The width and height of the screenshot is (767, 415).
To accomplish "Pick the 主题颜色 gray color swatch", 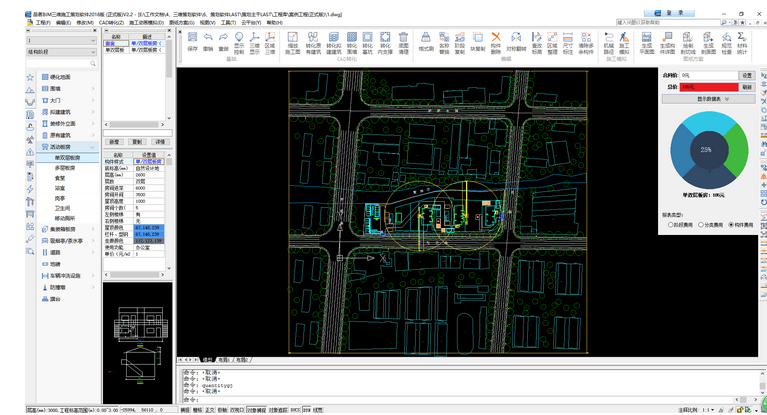I will (x=149, y=241).
